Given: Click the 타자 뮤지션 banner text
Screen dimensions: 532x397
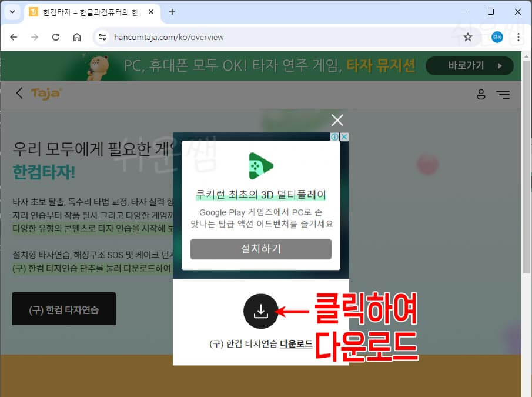Looking at the screenshot, I should [x=381, y=65].
